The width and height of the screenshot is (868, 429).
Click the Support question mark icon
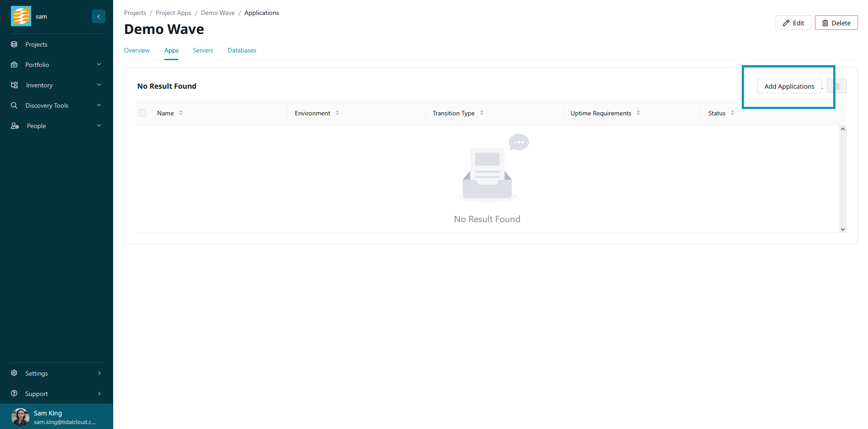(14, 394)
